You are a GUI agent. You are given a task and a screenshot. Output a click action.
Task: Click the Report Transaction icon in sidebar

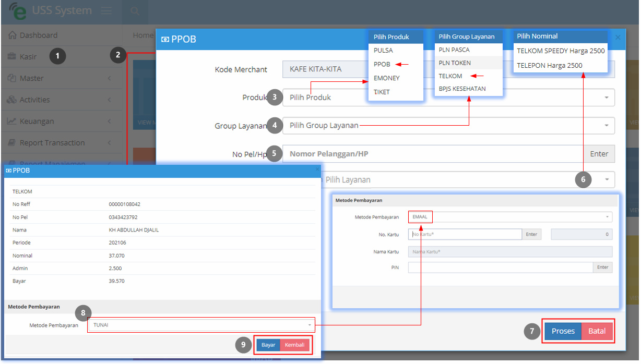pyautogui.click(x=12, y=143)
